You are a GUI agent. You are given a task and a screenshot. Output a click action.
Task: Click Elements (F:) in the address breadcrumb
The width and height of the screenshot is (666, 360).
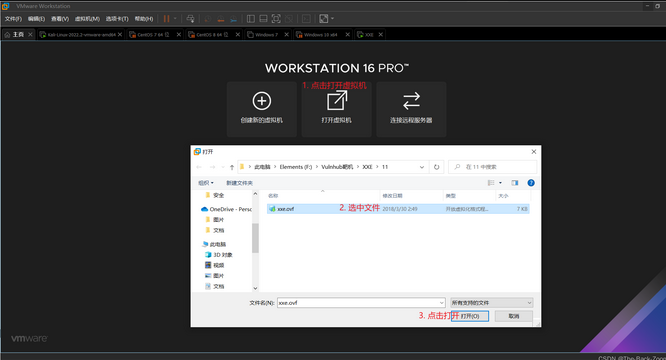click(296, 167)
